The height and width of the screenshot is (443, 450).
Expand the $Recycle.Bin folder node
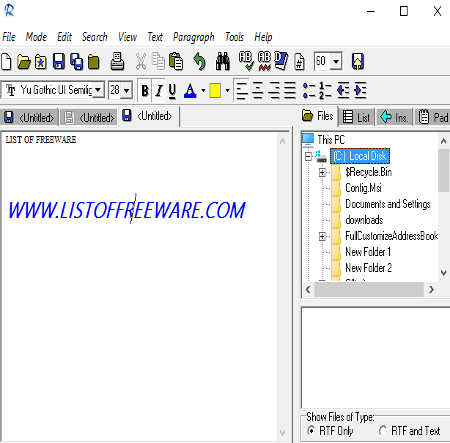(322, 172)
